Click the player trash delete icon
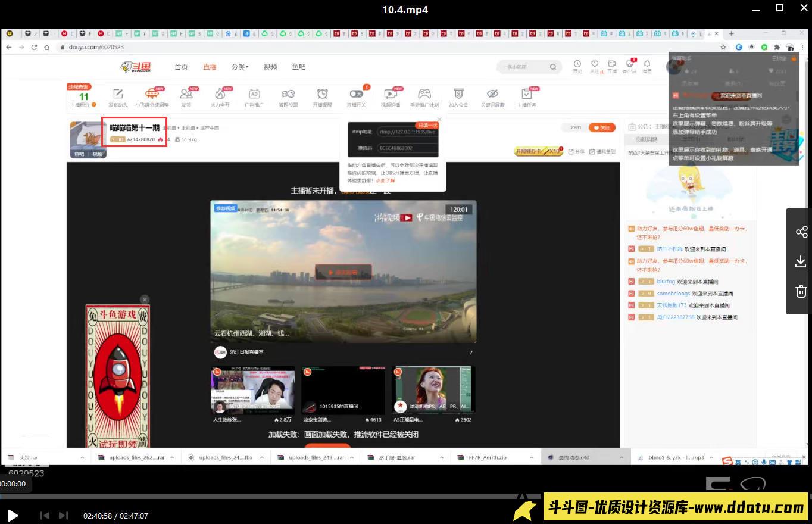This screenshot has height=524, width=812. tap(801, 291)
